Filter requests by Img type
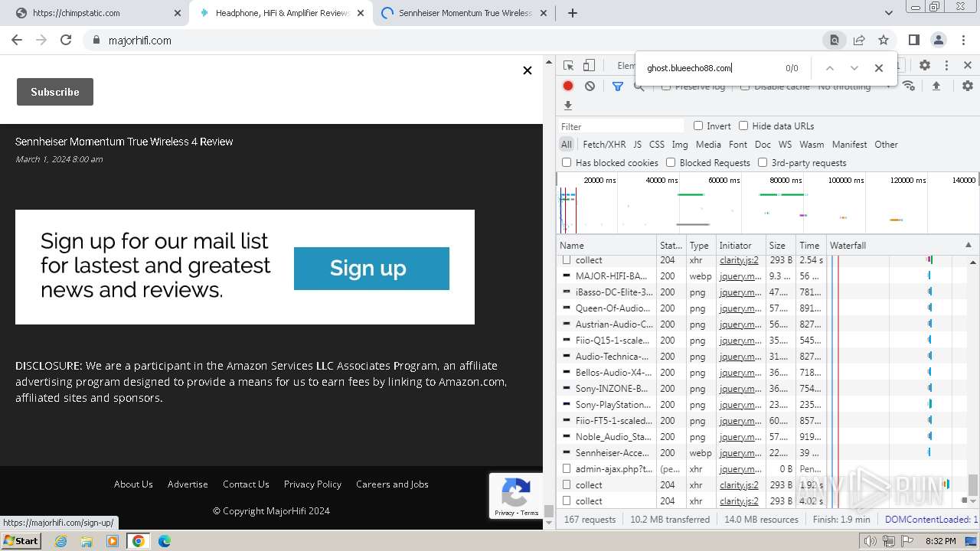The image size is (980, 551). tap(680, 144)
